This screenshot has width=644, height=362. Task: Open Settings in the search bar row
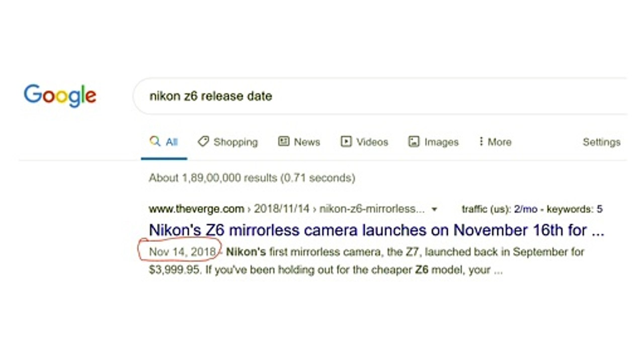click(x=601, y=142)
